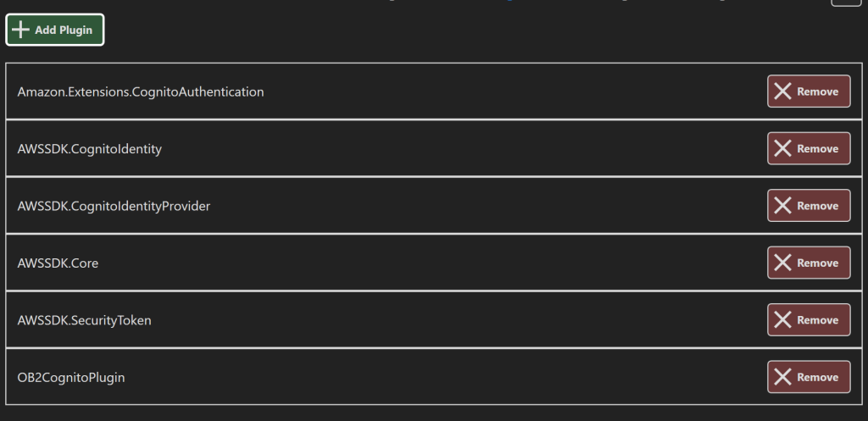The height and width of the screenshot is (421, 868).
Task: Remove the Amazon.Extensions.CognitoAuthentication plugin
Action: pyautogui.click(x=809, y=91)
